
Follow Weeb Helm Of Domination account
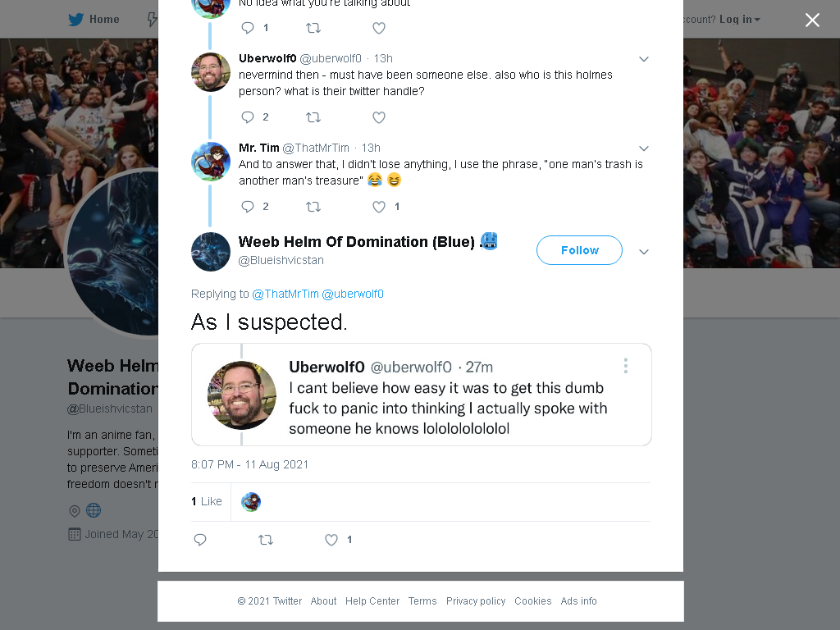[579, 250]
